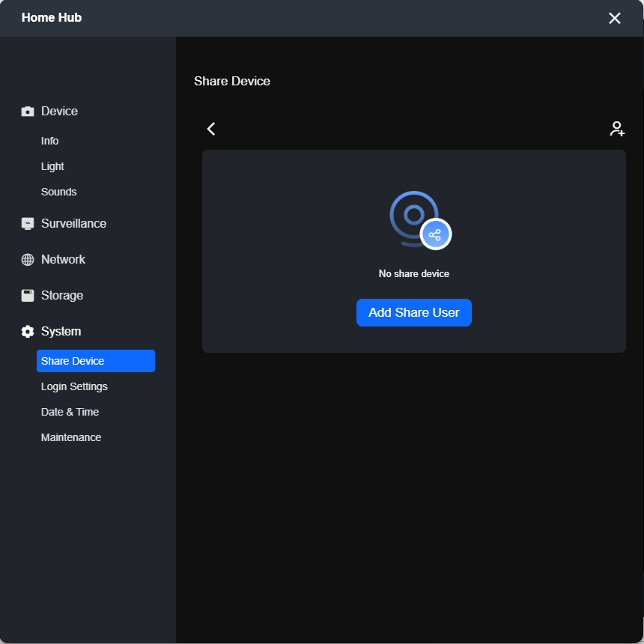Open Date & Time settings
The width and height of the screenshot is (644, 644).
pyautogui.click(x=70, y=412)
